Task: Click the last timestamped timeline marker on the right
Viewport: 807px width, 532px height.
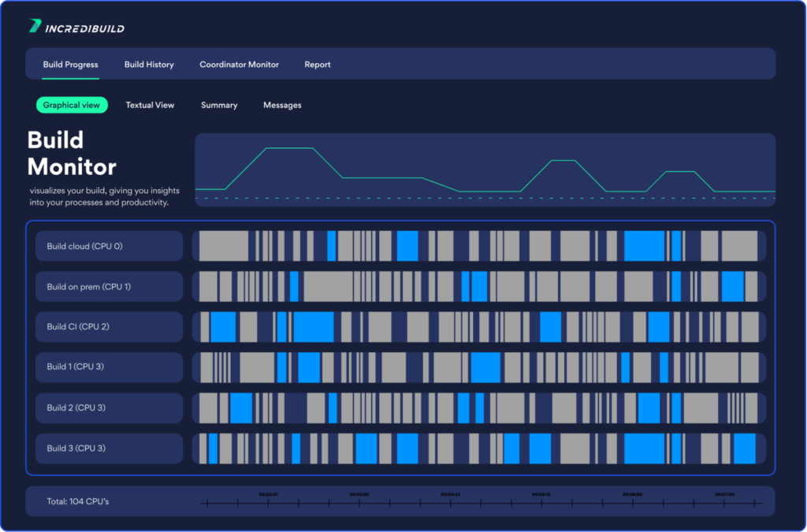Action: pyautogui.click(x=724, y=502)
